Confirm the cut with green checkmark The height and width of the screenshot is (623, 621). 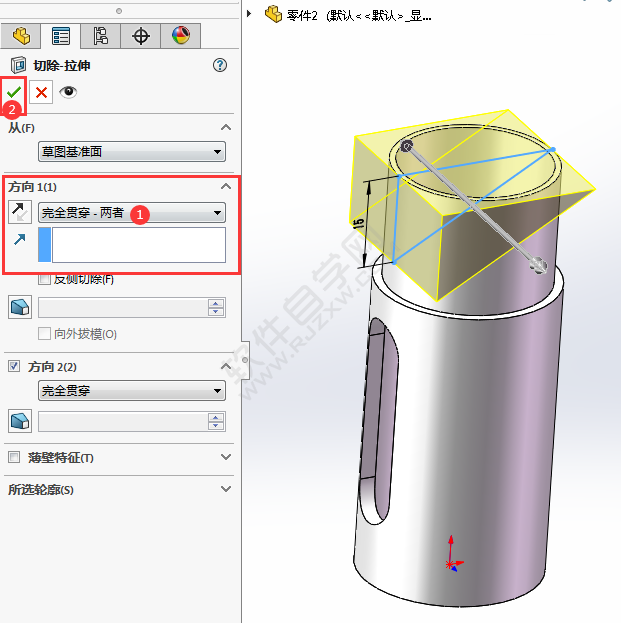14,93
